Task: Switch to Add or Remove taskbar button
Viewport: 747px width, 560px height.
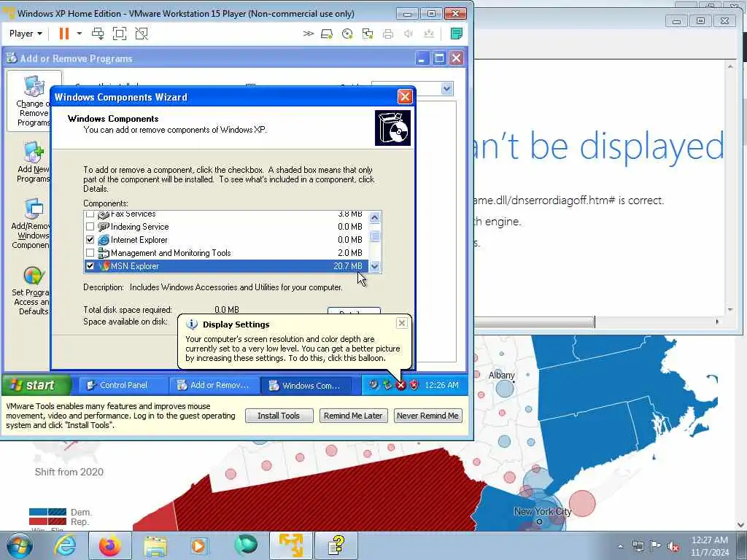Action: (214, 385)
